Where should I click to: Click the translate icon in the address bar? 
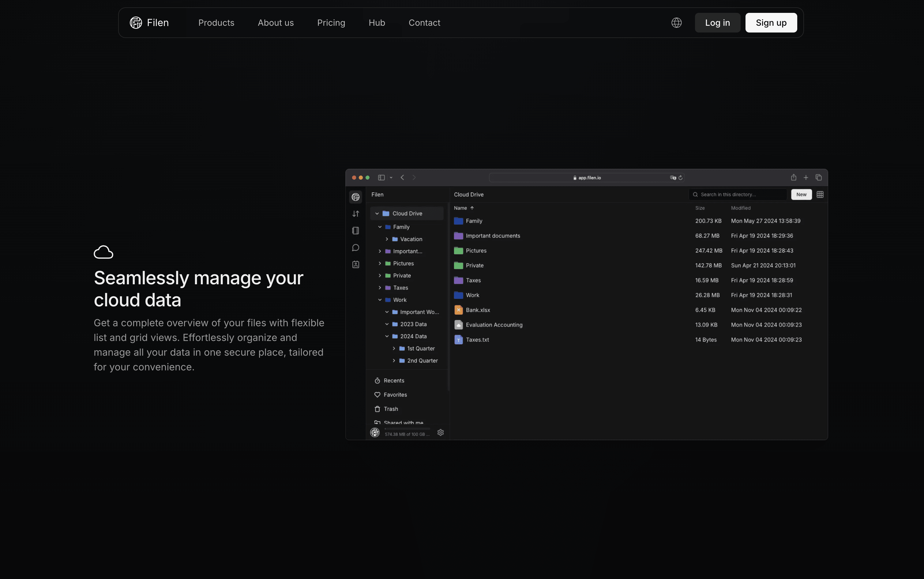click(x=673, y=178)
